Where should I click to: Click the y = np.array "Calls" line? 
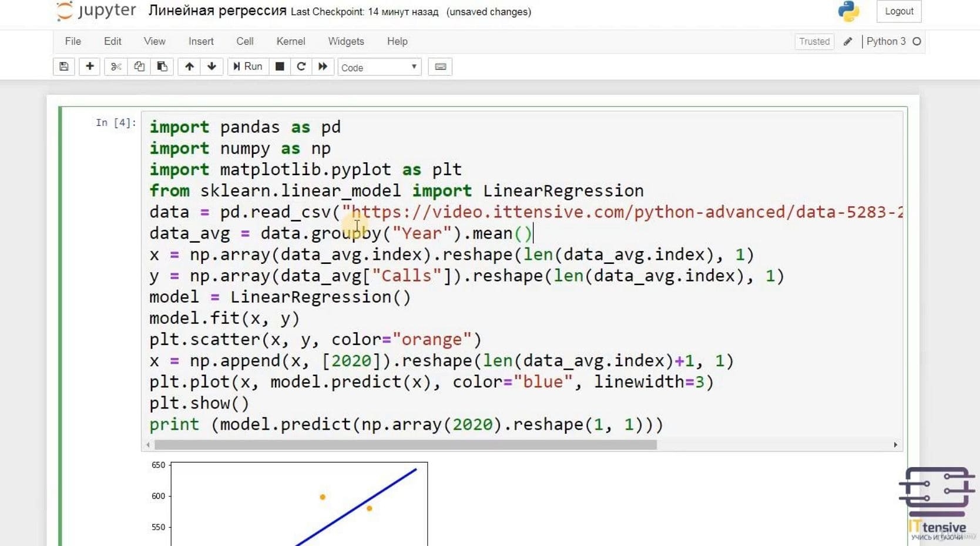[467, 276]
